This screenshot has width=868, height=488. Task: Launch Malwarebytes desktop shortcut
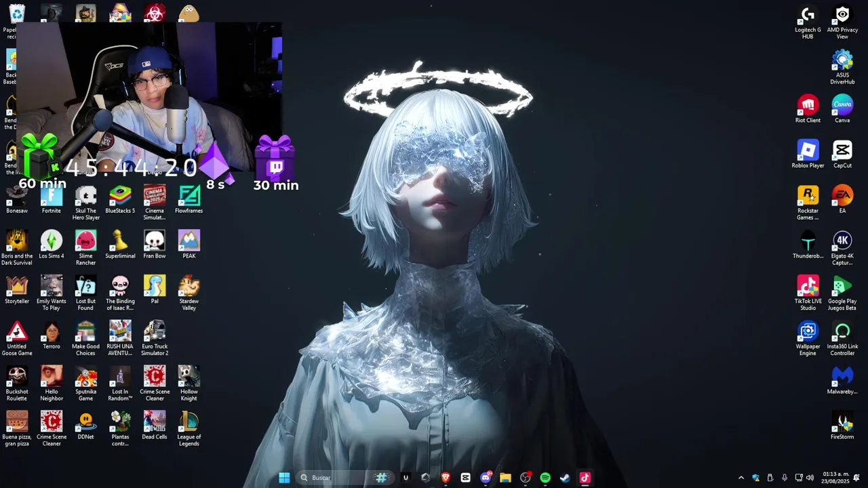pyautogui.click(x=842, y=381)
